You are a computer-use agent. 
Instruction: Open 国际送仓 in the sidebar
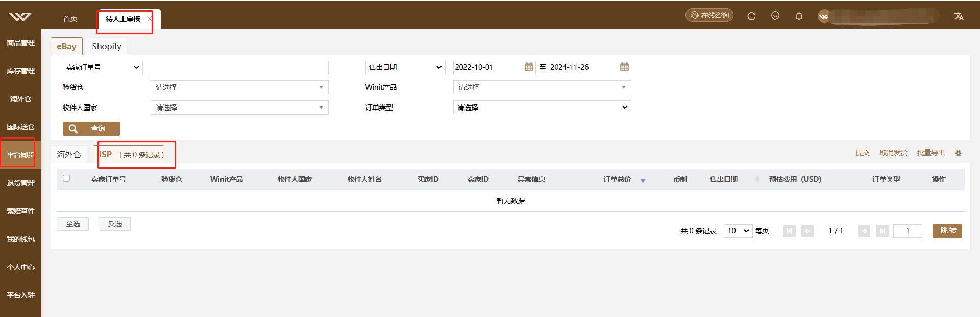pos(20,127)
